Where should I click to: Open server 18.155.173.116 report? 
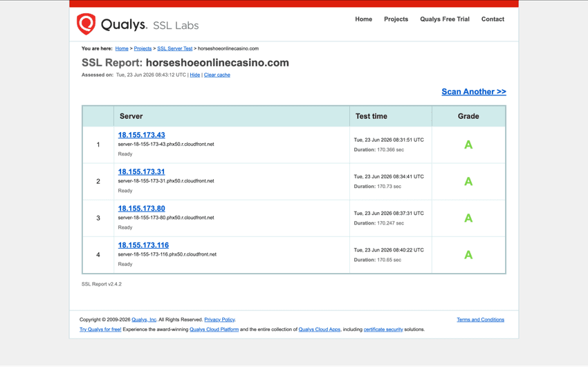143,245
